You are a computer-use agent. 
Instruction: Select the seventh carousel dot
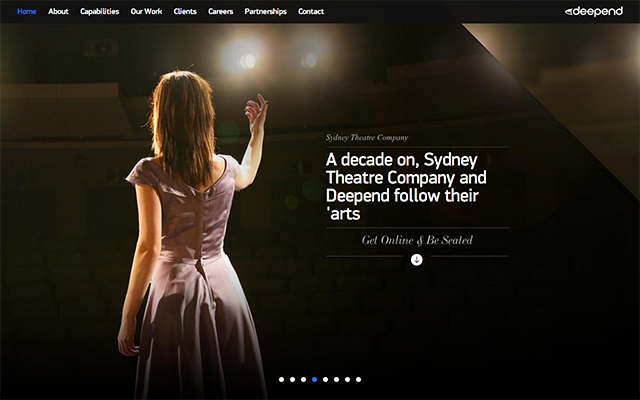[x=347, y=380]
